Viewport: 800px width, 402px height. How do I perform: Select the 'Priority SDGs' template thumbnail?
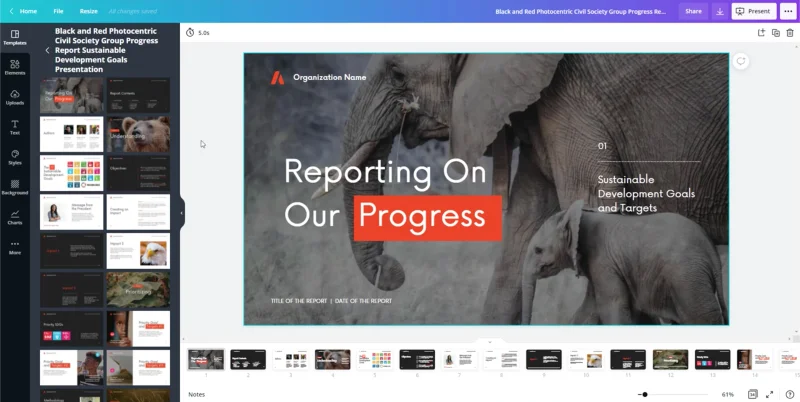[71, 329]
